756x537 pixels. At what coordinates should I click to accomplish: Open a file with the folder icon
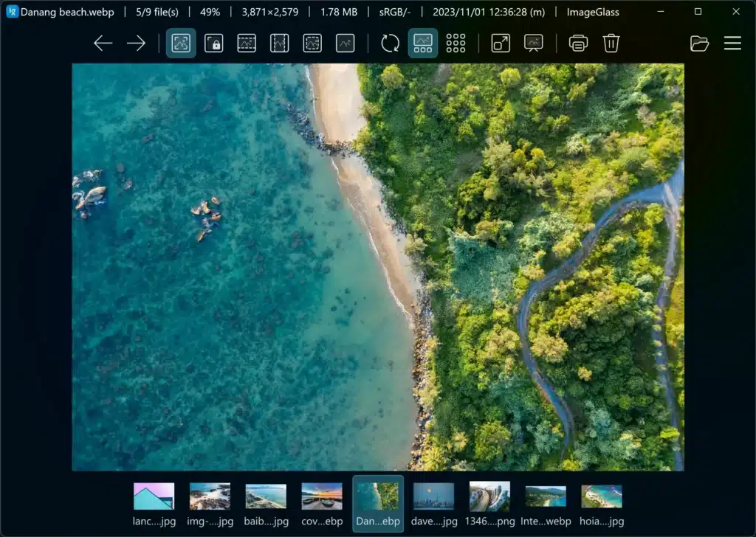tap(699, 44)
